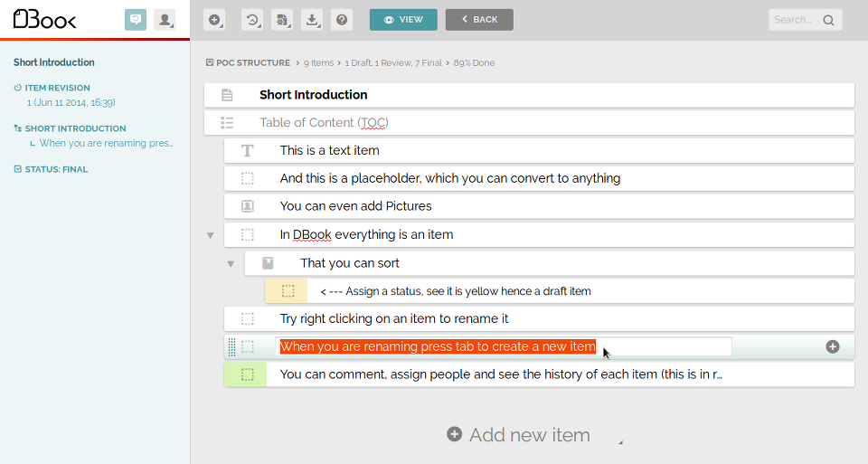The image size is (868, 464).
Task: Select revision '1 (Jun 11 2014, 16:39)'
Action: [71, 102]
